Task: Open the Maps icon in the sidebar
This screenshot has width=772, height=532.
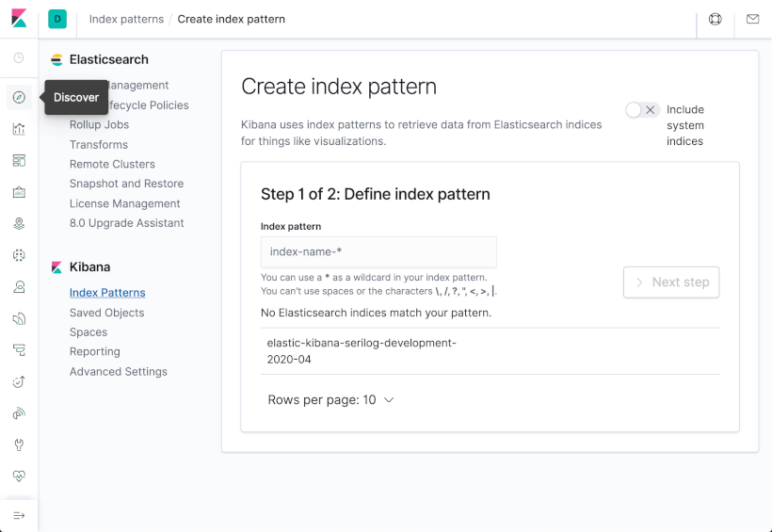Action: [19, 224]
